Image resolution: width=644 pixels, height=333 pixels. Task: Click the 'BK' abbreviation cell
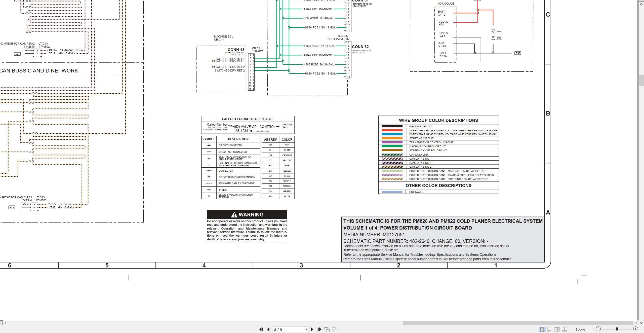pyautogui.click(x=270, y=171)
